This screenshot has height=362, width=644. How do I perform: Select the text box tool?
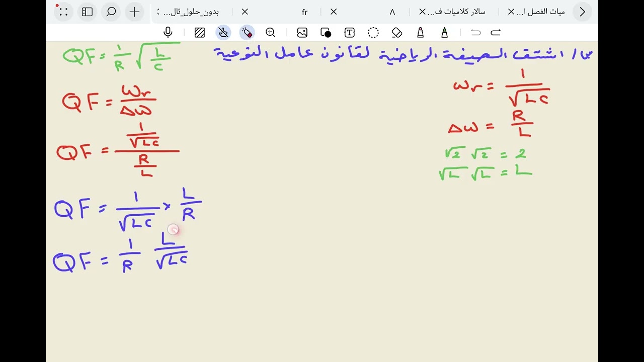pyautogui.click(x=350, y=33)
